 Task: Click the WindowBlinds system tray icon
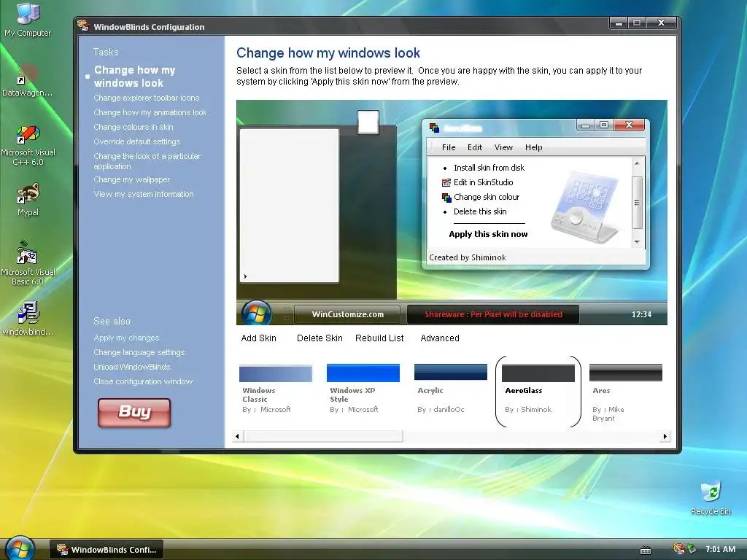pos(679,549)
